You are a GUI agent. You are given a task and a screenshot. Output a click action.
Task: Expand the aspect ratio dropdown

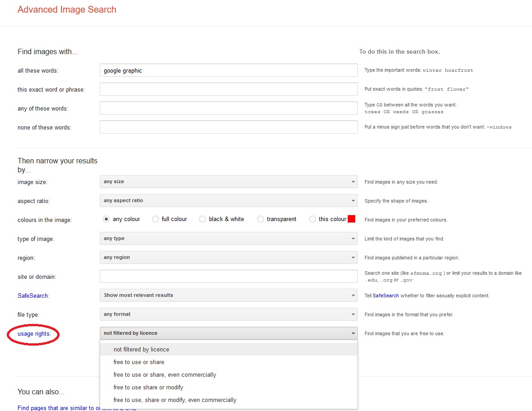(x=228, y=201)
